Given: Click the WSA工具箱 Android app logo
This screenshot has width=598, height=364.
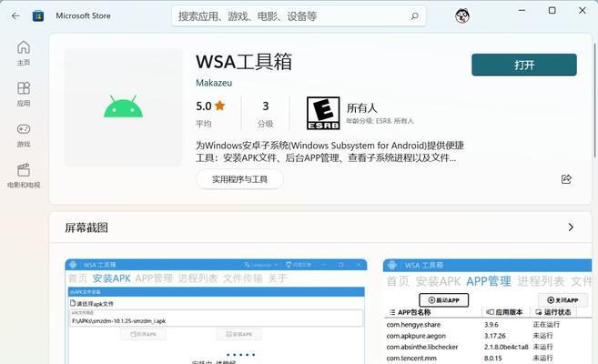Looking at the screenshot, I should click(x=123, y=106).
